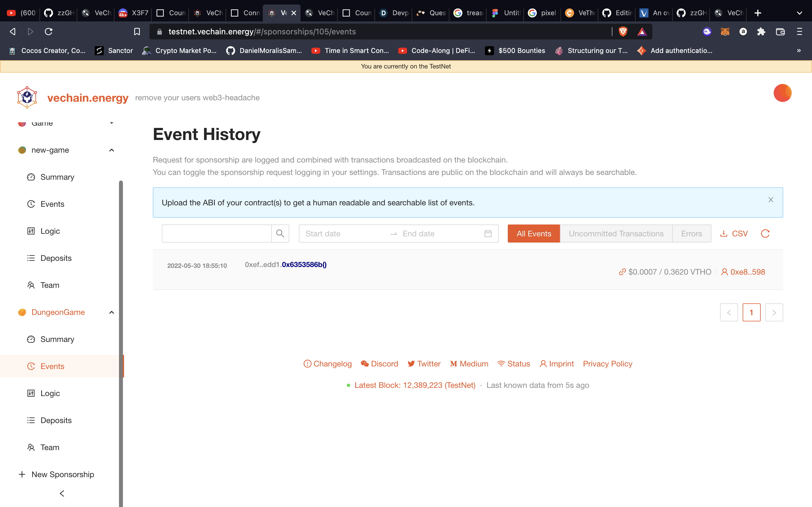Select the Events clock icon under DungeonGame
812x507 pixels.
point(31,366)
